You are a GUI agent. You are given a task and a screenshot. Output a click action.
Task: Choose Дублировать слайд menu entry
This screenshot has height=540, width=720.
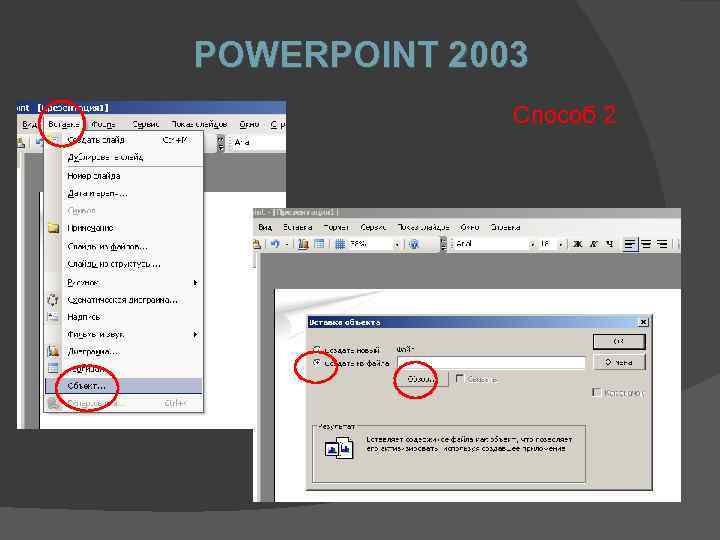point(124,157)
